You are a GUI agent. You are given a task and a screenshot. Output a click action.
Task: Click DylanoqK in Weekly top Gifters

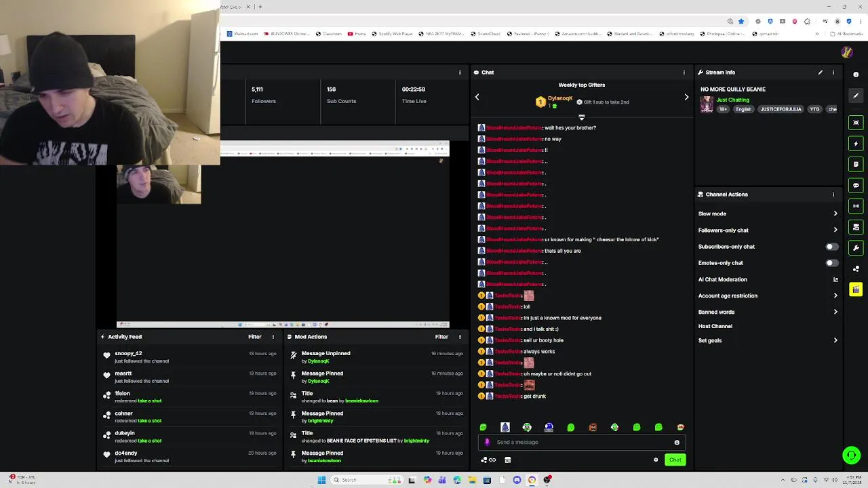pos(560,98)
